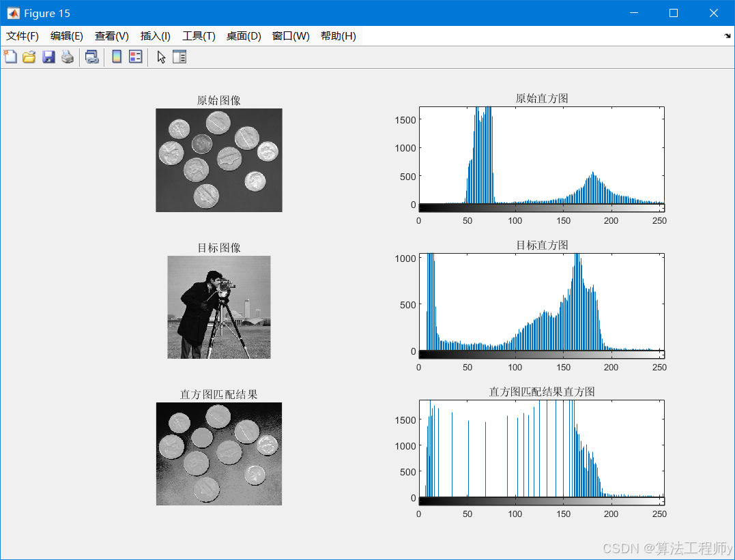Screen dimensions: 735x560
Task: Click the Link Plot toolbar icon
Action: point(92,57)
